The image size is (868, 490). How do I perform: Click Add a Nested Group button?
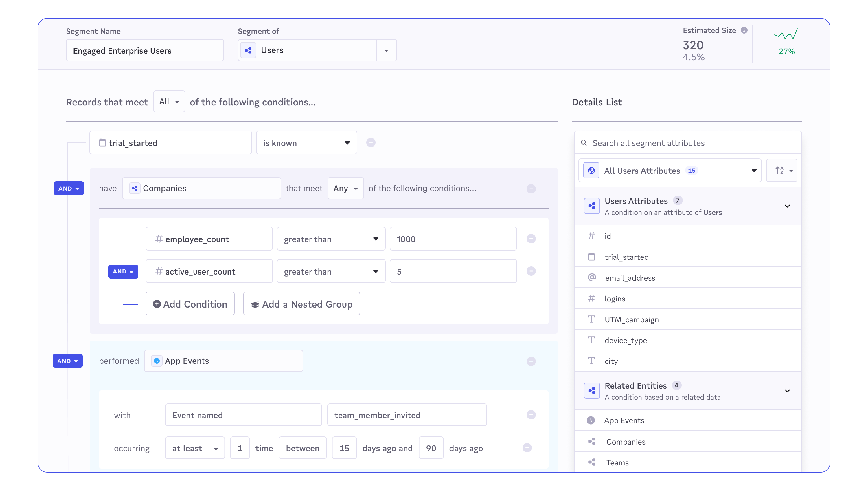[301, 304]
